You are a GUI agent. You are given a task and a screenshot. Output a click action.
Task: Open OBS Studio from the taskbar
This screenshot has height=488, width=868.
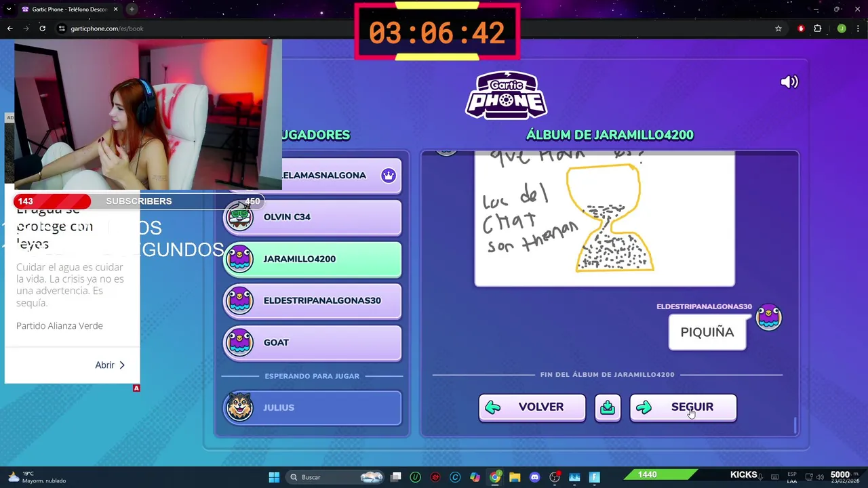pos(555,477)
